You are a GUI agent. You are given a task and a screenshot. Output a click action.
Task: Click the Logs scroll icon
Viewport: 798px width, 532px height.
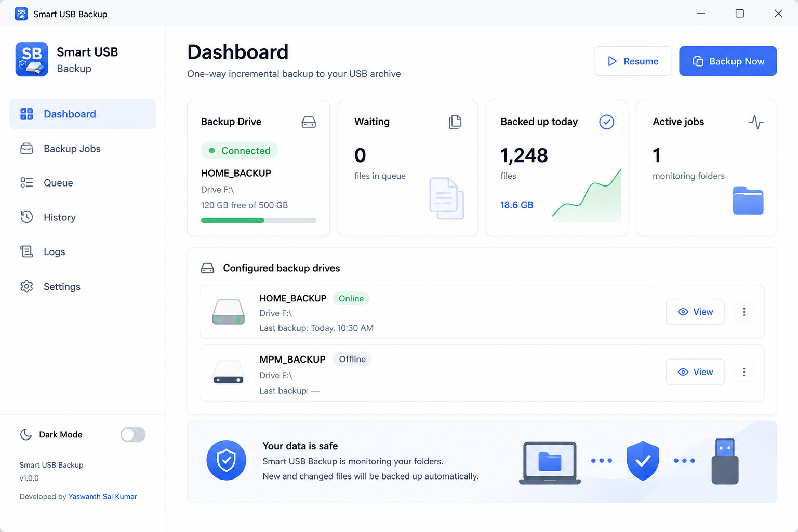tap(26, 251)
